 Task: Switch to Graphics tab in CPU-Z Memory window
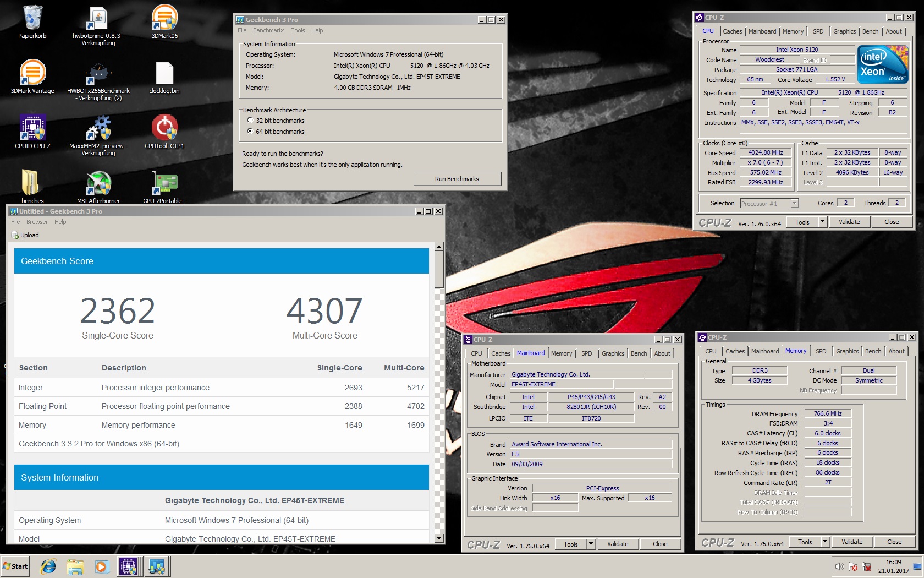847,351
